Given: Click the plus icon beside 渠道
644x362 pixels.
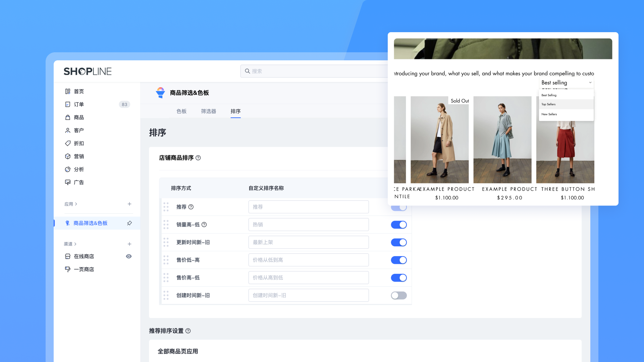Looking at the screenshot, I should pos(129,244).
